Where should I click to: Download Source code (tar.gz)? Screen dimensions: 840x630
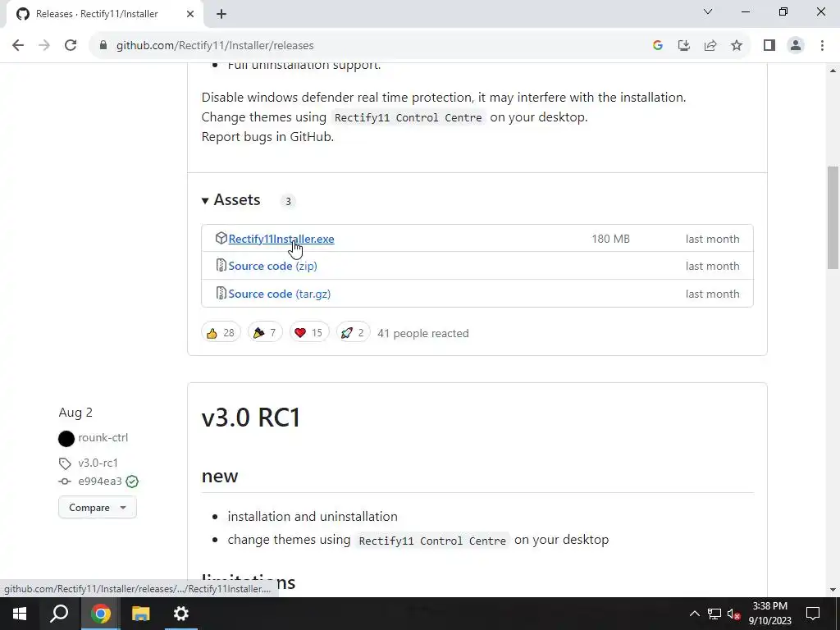pos(280,294)
